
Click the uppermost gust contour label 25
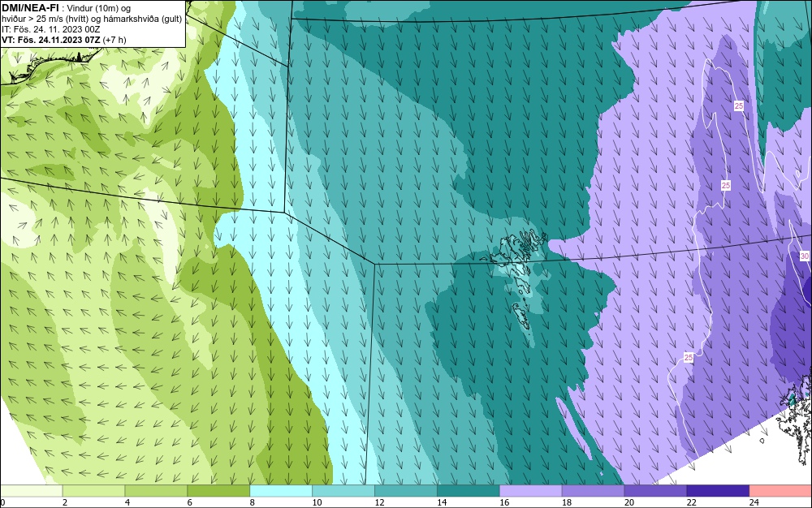[739, 105]
